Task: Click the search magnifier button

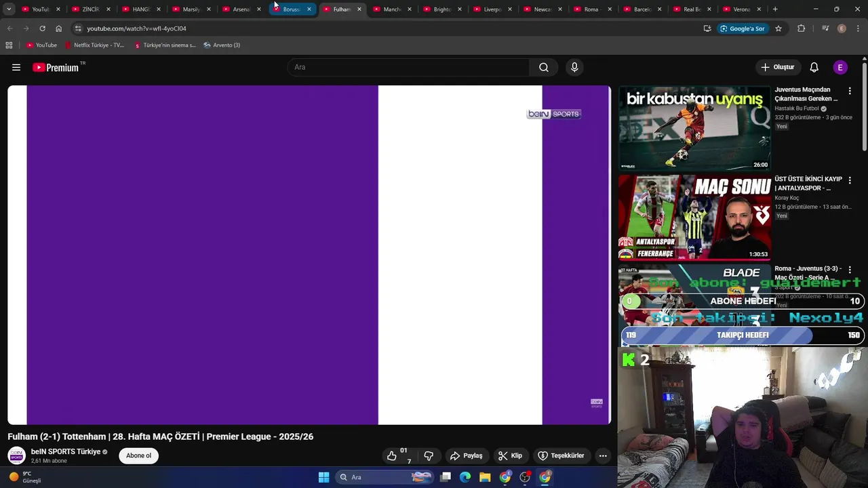Action: click(x=544, y=67)
